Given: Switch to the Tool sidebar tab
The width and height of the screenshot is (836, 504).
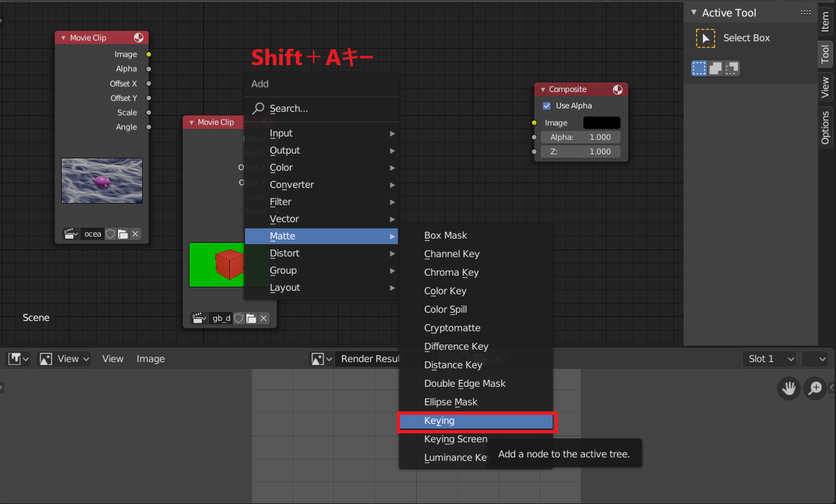Looking at the screenshot, I should (x=826, y=54).
